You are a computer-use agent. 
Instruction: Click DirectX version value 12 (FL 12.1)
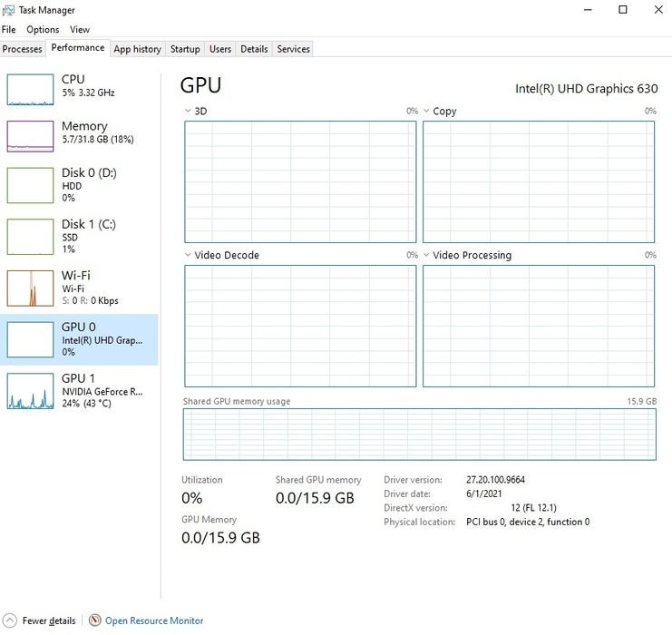533,508
